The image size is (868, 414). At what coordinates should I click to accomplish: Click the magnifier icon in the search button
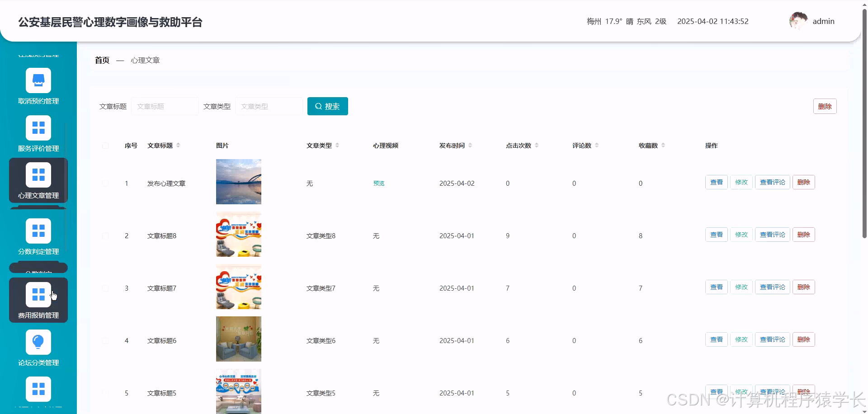319,106
